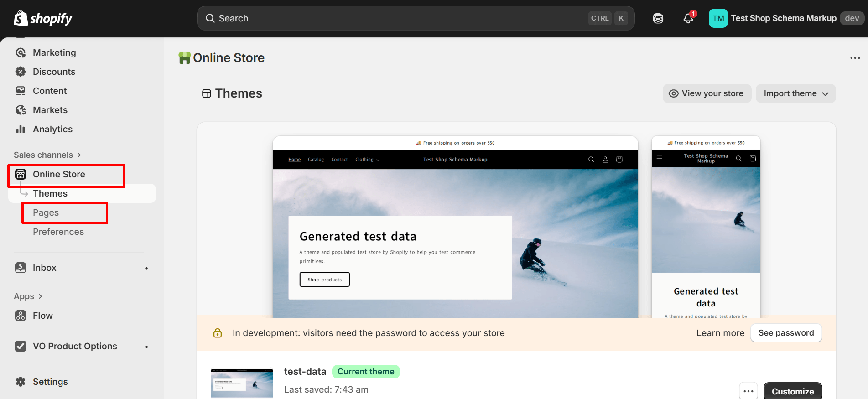Open Settings in the sidebar
Screen dimensions: 868x399
click(x=50, y=382)
